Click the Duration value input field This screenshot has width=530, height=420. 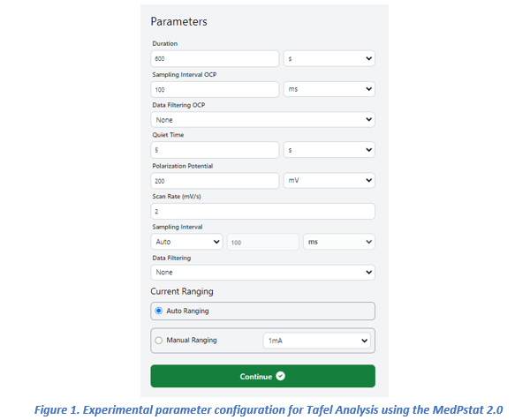[x=215, y=59]
